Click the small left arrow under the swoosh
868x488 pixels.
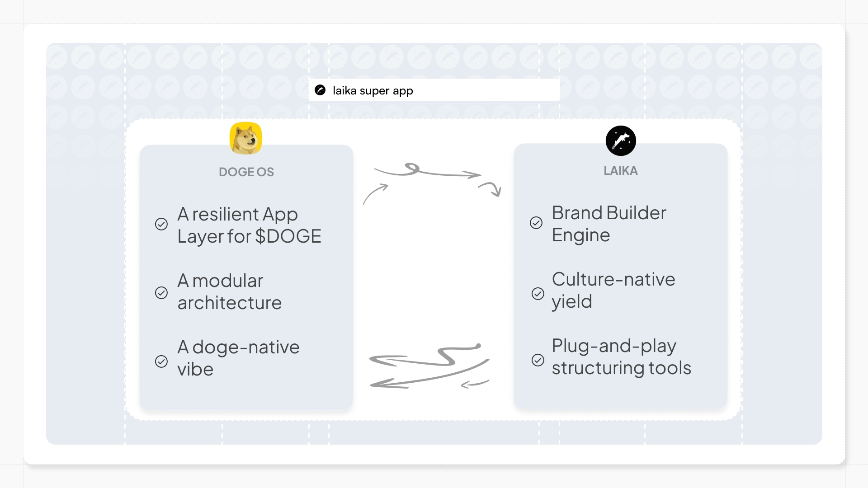pos(475,384)
